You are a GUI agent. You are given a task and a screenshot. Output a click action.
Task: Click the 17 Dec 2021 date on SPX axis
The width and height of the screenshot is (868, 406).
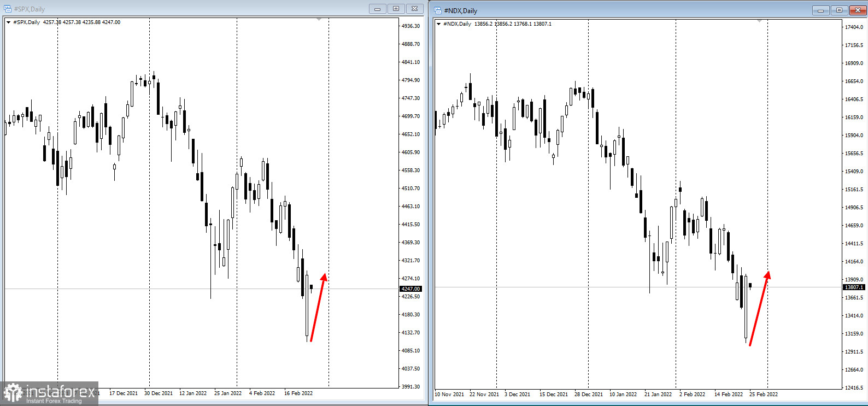point(124,393)
